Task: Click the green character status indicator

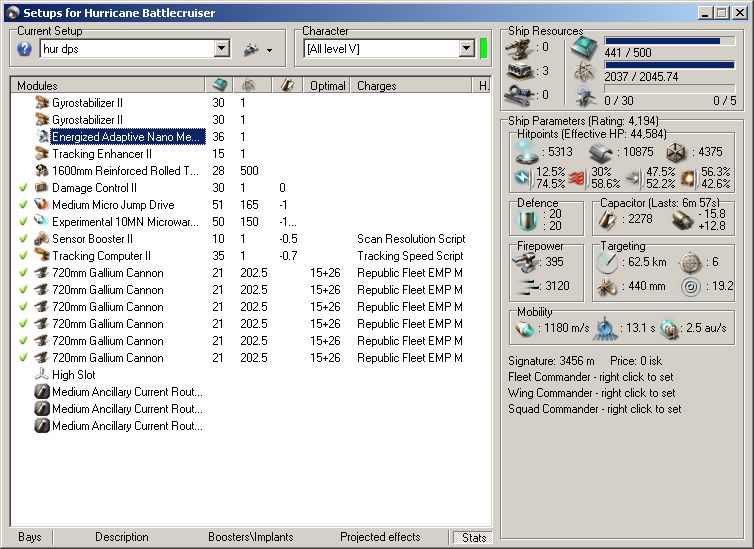Action: click(x=484, y=48)
